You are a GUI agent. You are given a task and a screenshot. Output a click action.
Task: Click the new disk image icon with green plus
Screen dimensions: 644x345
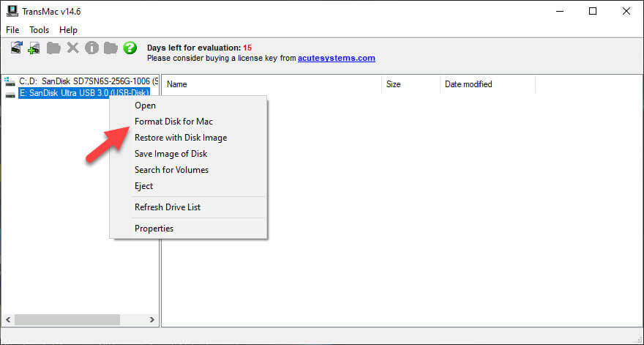[x=34, y=48]
